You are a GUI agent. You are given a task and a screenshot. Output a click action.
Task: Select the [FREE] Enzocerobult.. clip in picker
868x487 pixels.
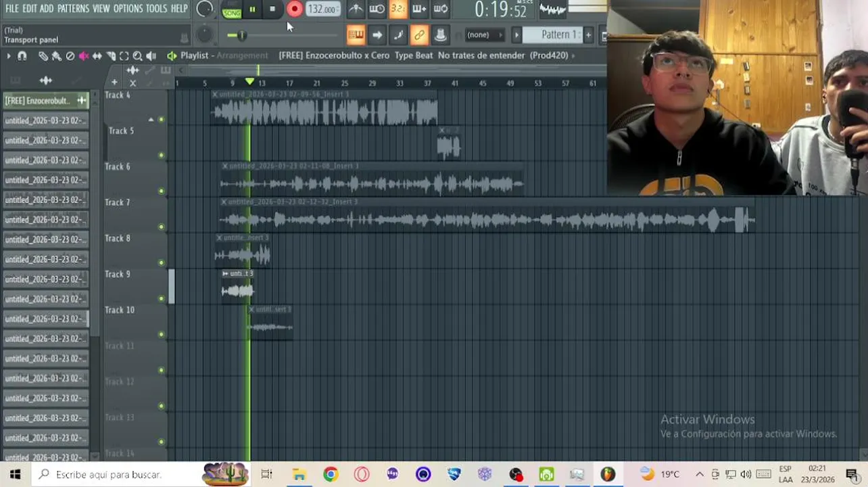click(45, 101)
